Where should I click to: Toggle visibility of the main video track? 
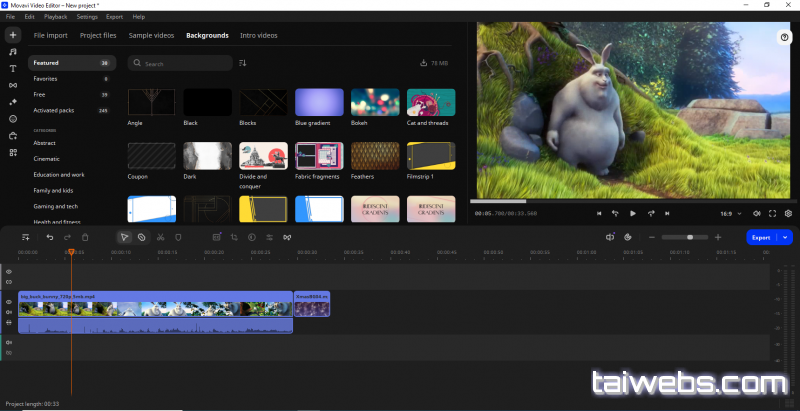9,302
